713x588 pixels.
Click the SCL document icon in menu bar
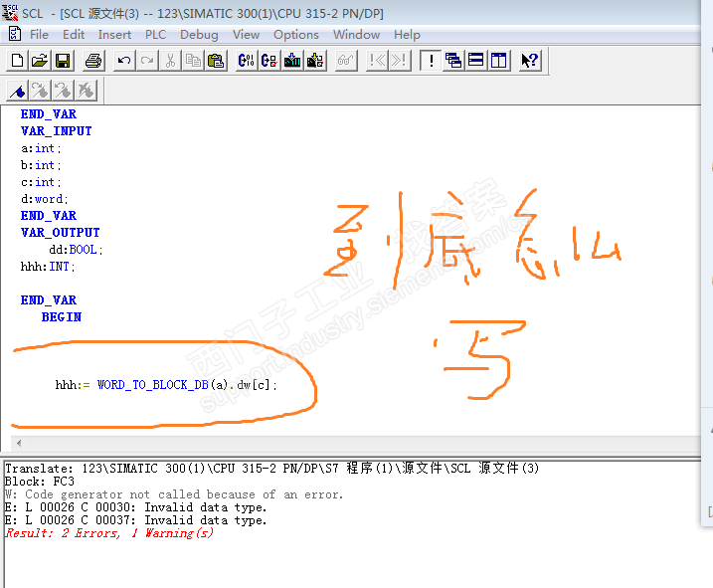pyautogui.click(x=15, y=34)
